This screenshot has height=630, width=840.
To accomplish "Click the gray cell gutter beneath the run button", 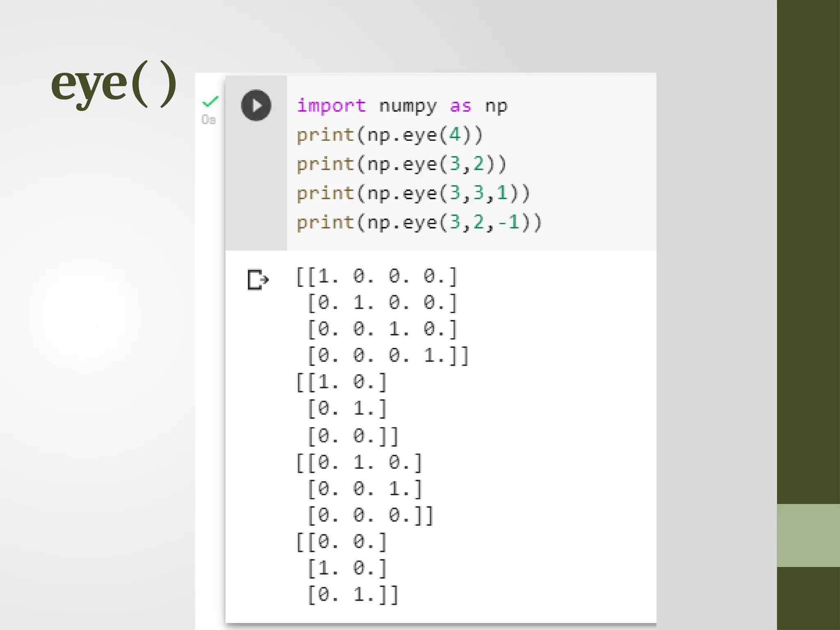I will [256, 185].
